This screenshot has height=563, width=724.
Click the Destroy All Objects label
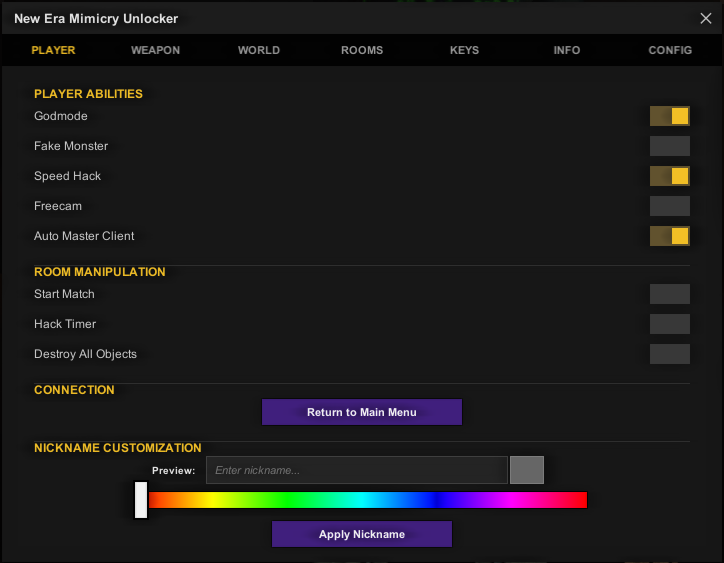pyautogui.click(x=85, y=354)
